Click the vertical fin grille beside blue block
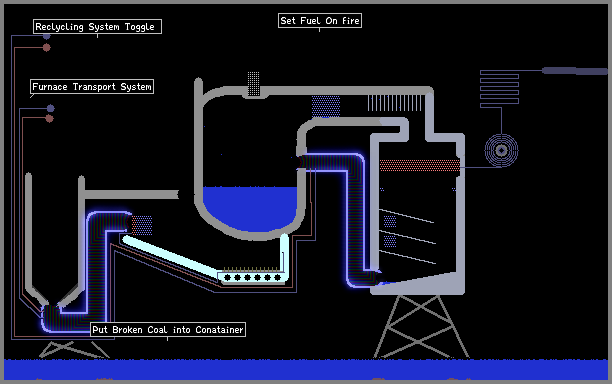Viewport: 612px width, 384px height. 395,103
